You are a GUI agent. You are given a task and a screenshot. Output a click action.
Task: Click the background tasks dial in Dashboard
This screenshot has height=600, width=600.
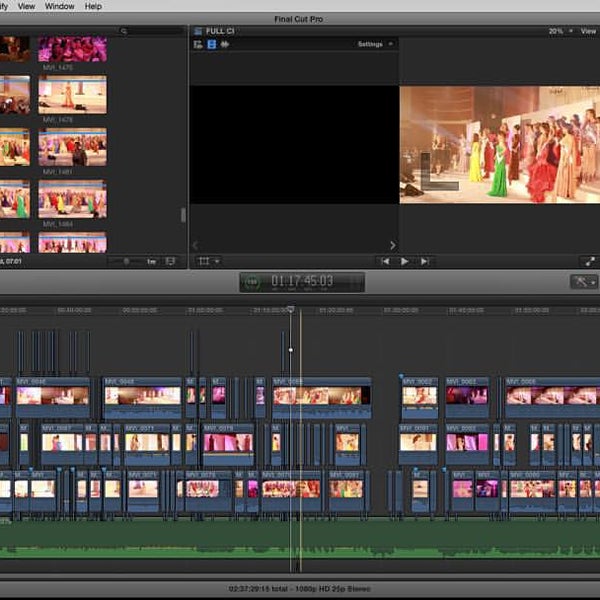coord(252,282)
